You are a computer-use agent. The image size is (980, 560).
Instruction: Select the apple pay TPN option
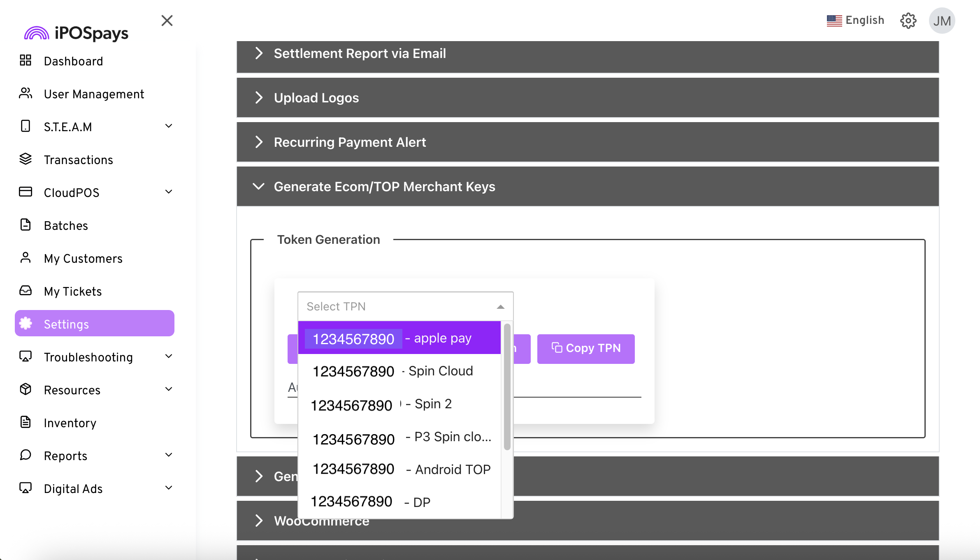(x=399, y=338)
